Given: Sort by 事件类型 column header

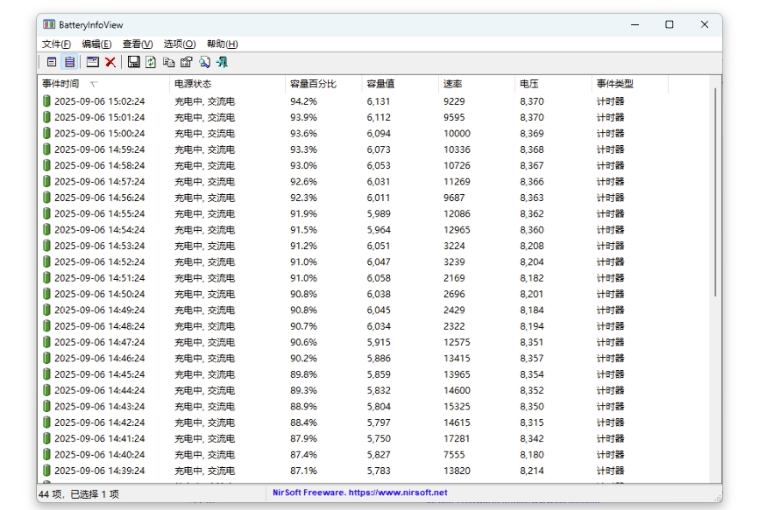Looking at the screenshot, I should [x=630, y=84].
